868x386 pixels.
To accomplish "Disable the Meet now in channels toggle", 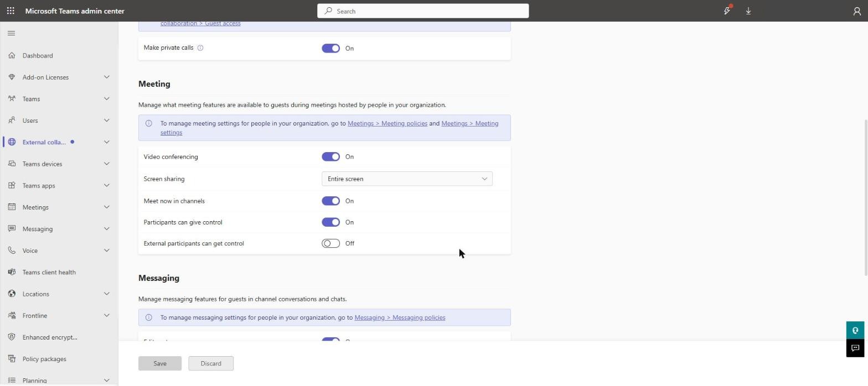I will click(x=330, y=201).
